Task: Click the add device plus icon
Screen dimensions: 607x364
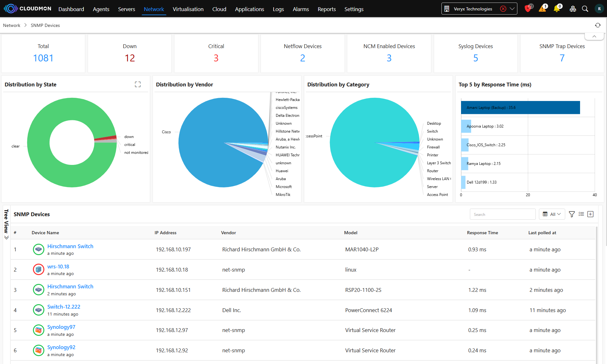Action: click(x=590, y=214)
